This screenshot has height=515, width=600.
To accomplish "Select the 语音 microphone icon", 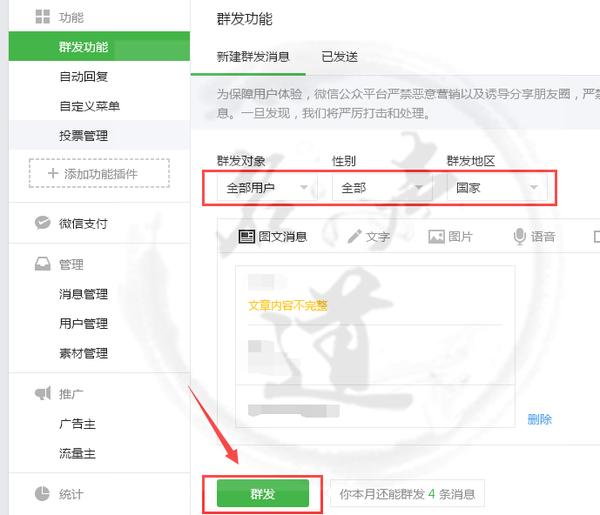I will coord(519,236).
